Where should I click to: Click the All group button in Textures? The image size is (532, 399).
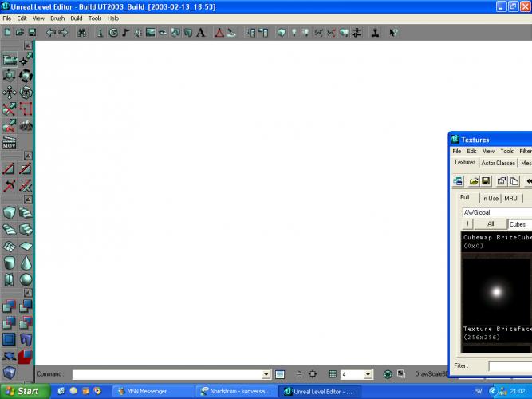(491, 224)
